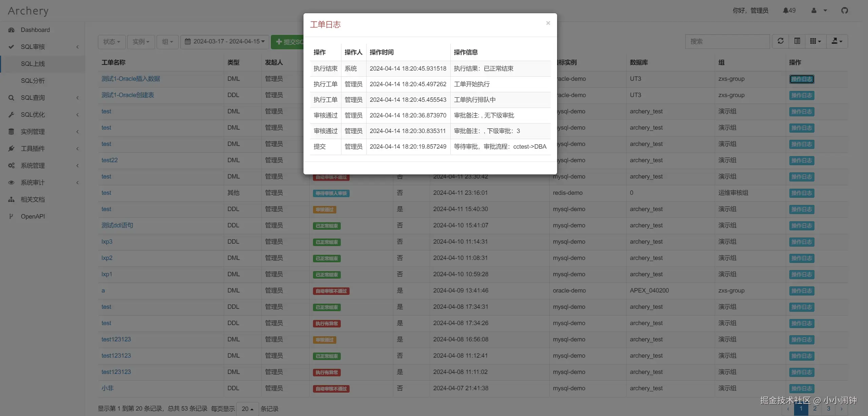
Task: Refresh the work order list
Action: (781, 41)
